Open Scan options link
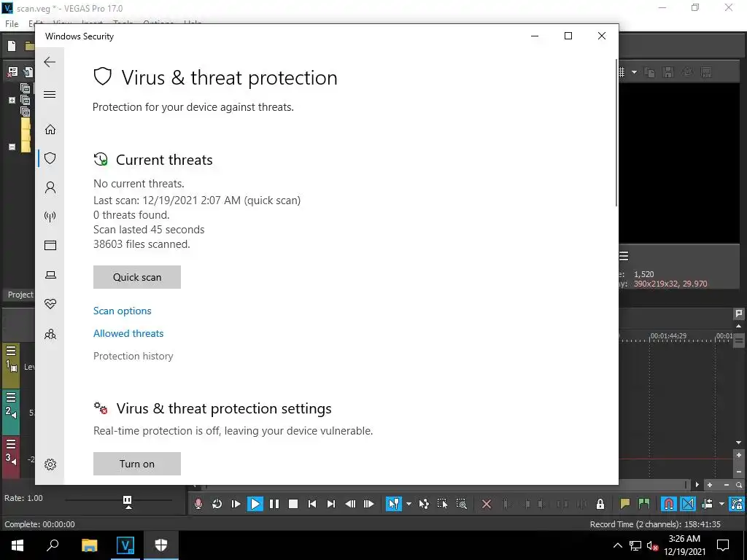Viewport: 747px width, 560px height. [x=122, y=311]
